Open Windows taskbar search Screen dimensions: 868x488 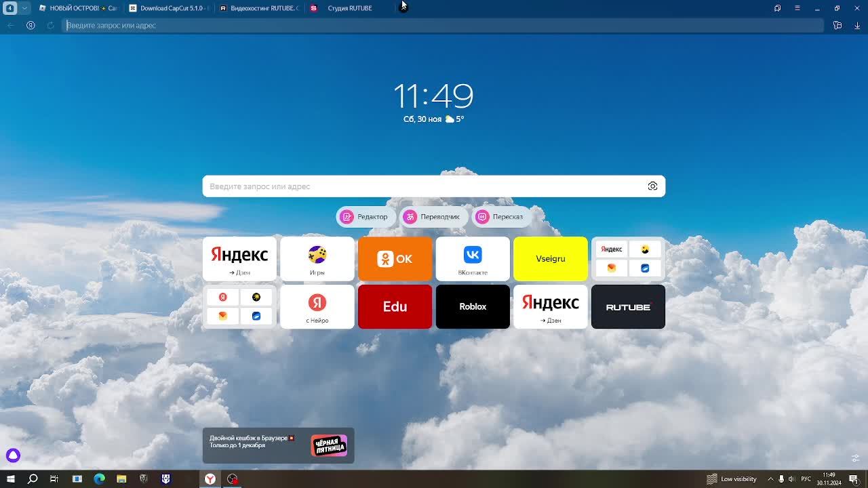[x=32, y=479]
